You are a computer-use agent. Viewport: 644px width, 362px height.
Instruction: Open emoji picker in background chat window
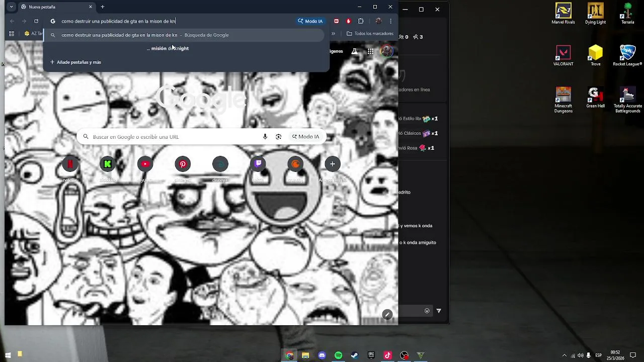pos(427,311)
